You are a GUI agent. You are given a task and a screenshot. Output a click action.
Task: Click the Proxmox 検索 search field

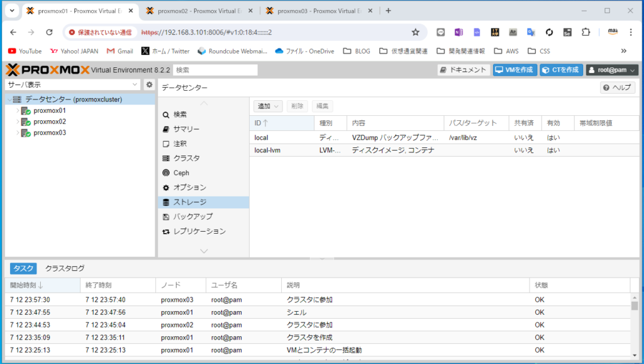point(215,70)
